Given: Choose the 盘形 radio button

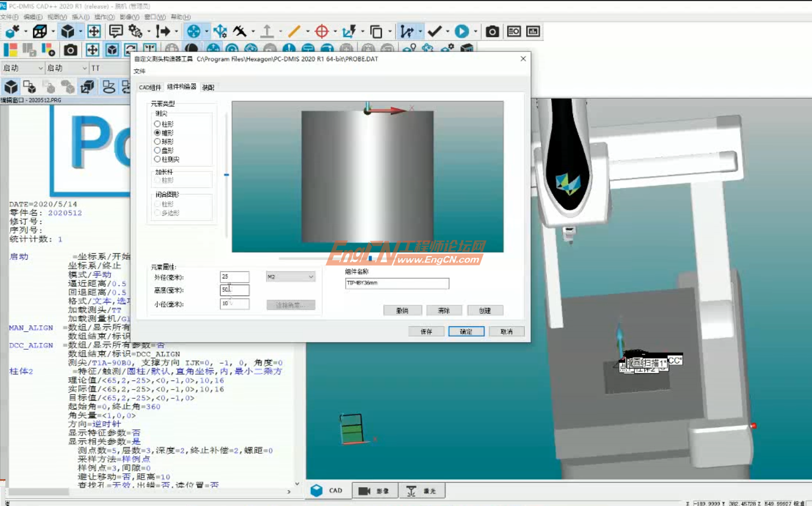Looking at the screenshot, I should pos(157,150).
